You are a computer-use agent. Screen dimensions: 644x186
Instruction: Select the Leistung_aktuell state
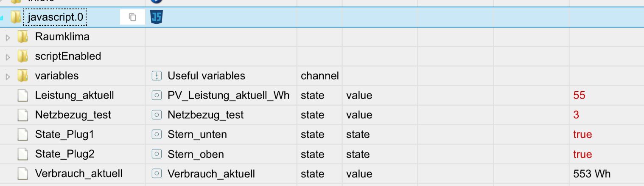pos(74,95)
